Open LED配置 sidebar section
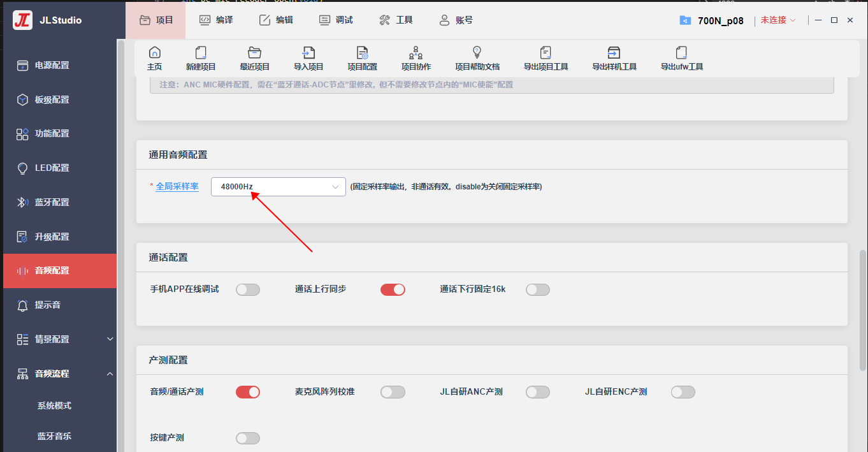This screenshot has width=868, height=452. [59, 168]
